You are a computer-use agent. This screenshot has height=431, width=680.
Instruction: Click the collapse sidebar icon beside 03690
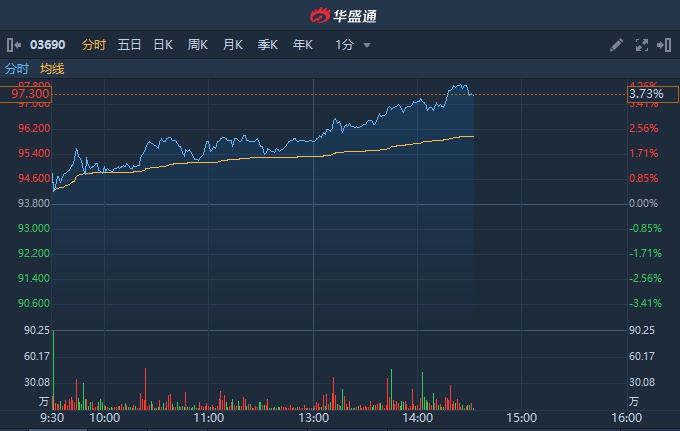click(12, 45)
